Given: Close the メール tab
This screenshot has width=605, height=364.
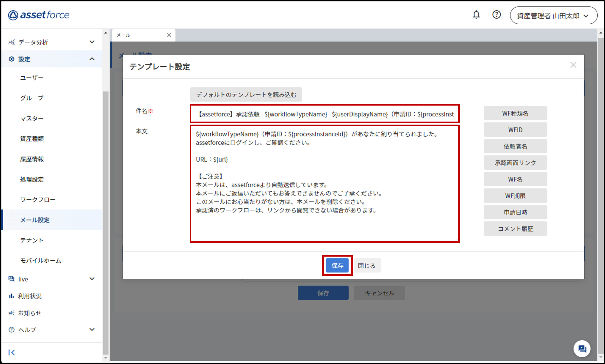Looking at the screenshot, I should (169, 35).
